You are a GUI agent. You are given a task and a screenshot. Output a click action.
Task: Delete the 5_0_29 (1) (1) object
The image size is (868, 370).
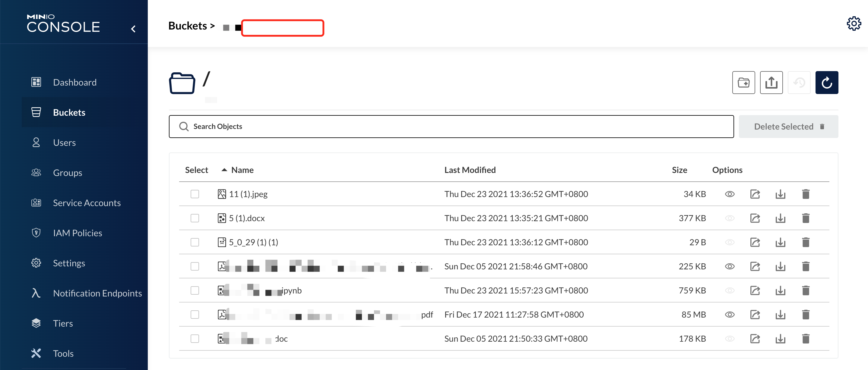805,243
